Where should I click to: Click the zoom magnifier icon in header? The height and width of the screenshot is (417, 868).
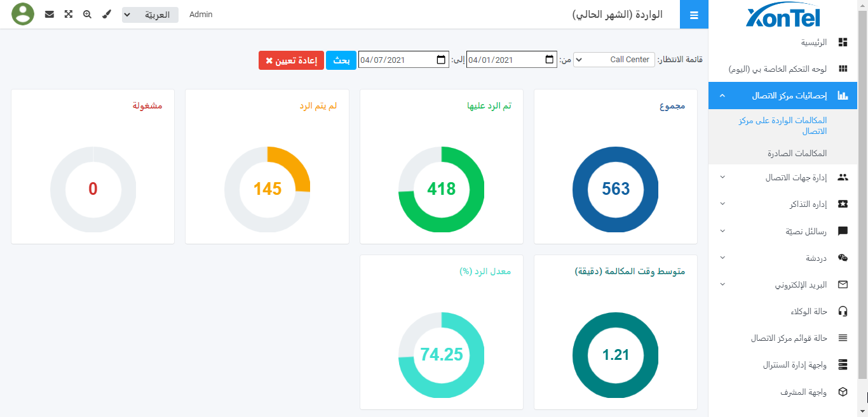tap(87, 14)
